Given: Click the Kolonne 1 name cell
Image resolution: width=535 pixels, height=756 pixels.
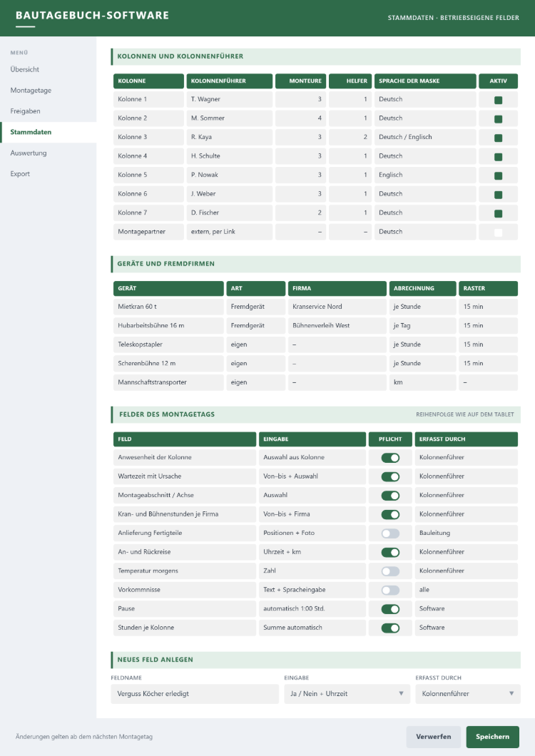Looking at the screenshot, I should pos(148,99).
